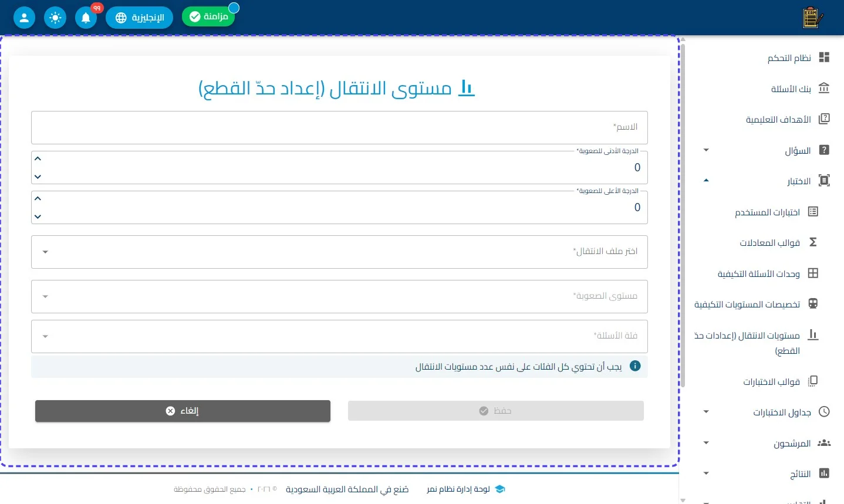Click the page title bar-chart icon
The image size is (844, 504).
coord(466,88)
